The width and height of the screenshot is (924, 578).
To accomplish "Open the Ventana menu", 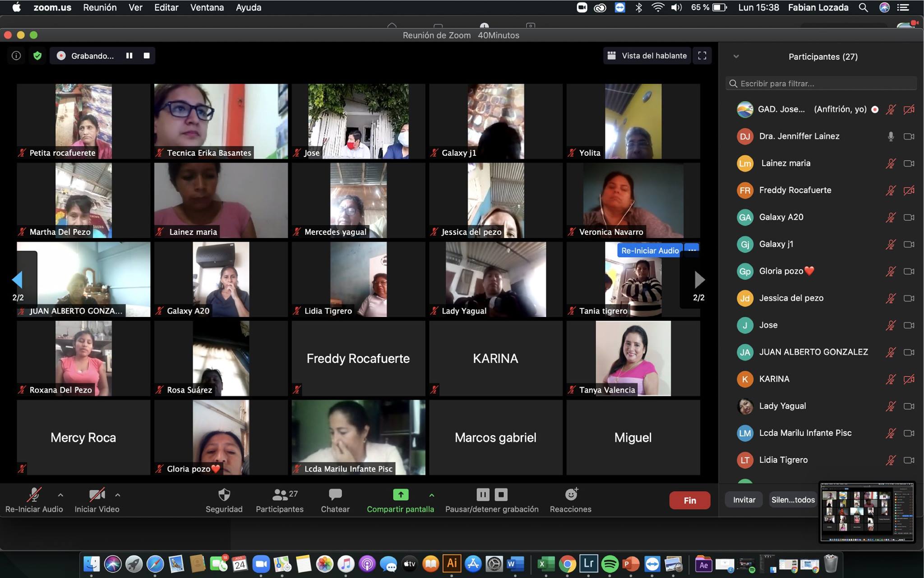I will (x=207, y=7).
